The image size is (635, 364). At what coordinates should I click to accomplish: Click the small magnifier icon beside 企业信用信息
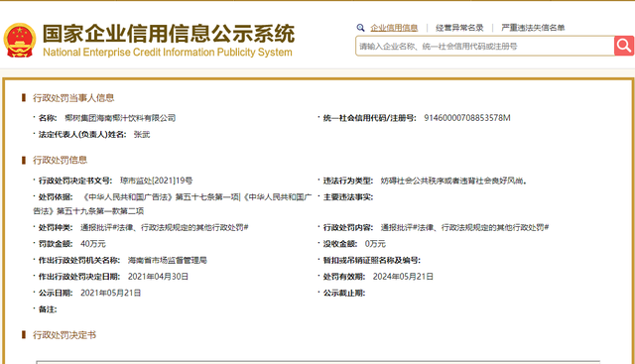coord(360,28)
